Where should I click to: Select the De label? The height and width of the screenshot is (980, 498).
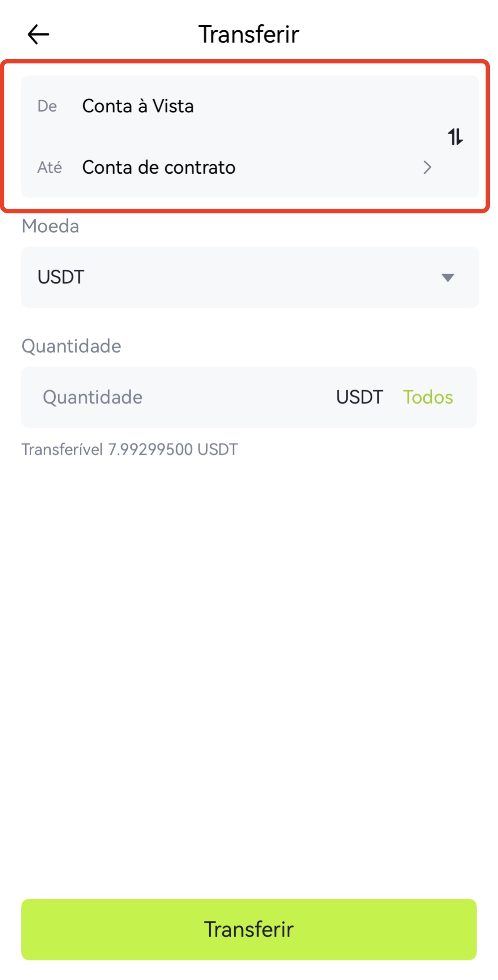(x=47, y=106)
